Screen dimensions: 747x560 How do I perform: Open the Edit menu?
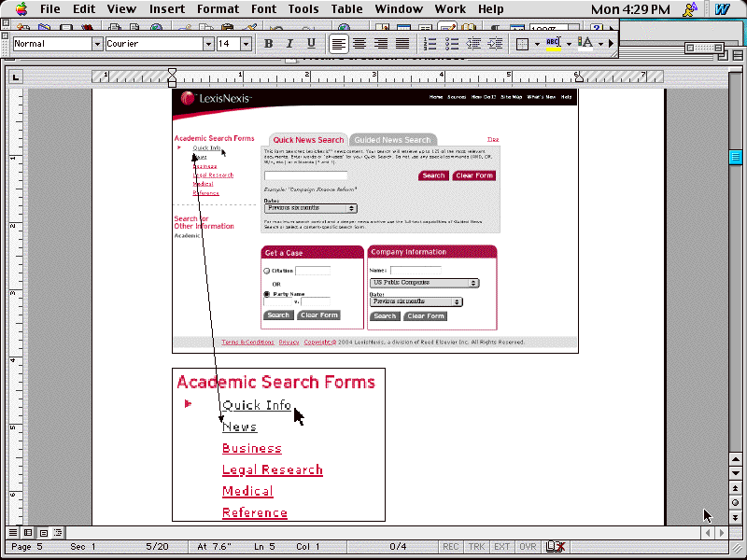84,9
